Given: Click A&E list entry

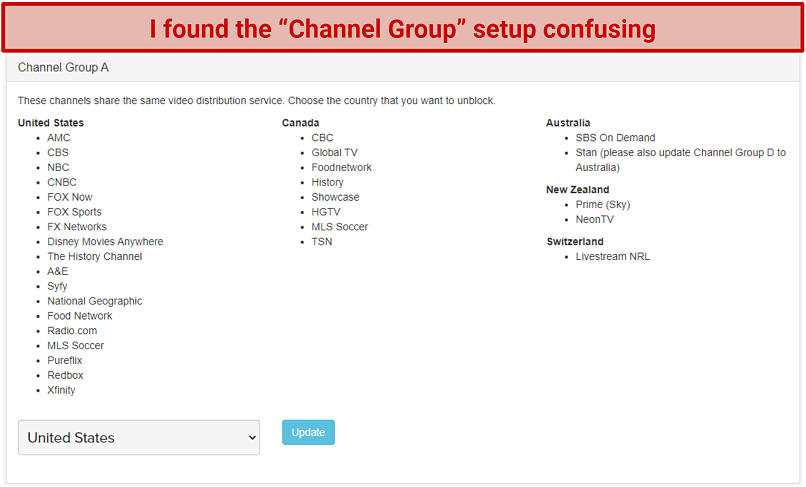Looking at the screenshot, I should (58, 272).
